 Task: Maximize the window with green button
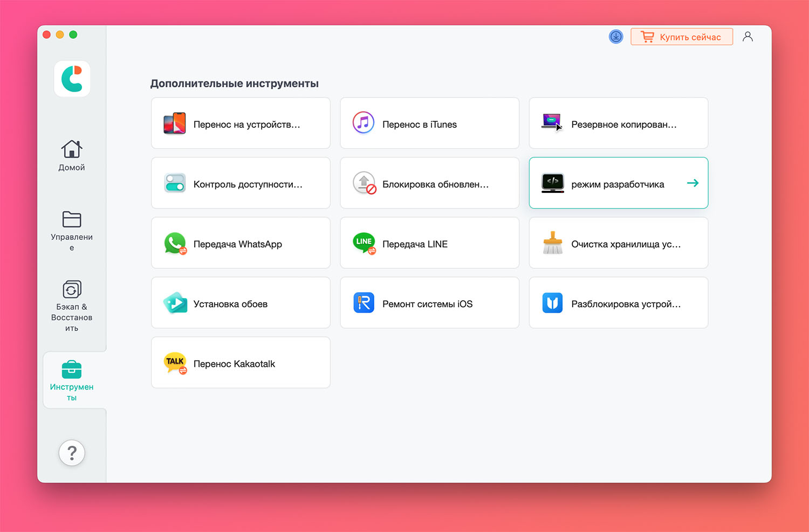coord(73,34)
